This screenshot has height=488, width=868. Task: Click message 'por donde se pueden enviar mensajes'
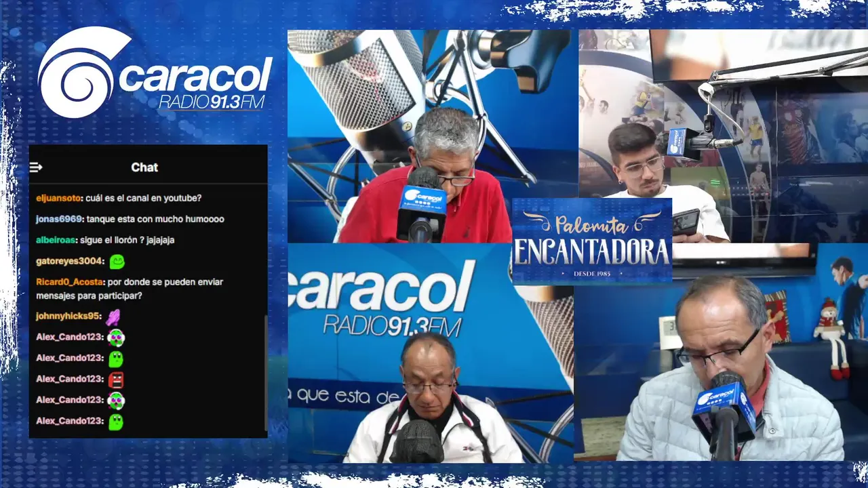pos(130,289)
